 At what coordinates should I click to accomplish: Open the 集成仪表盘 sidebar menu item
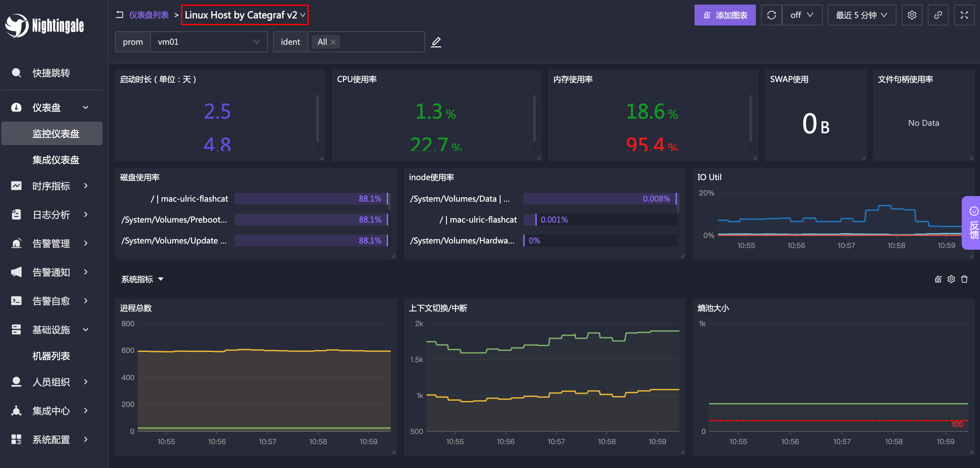51,159
